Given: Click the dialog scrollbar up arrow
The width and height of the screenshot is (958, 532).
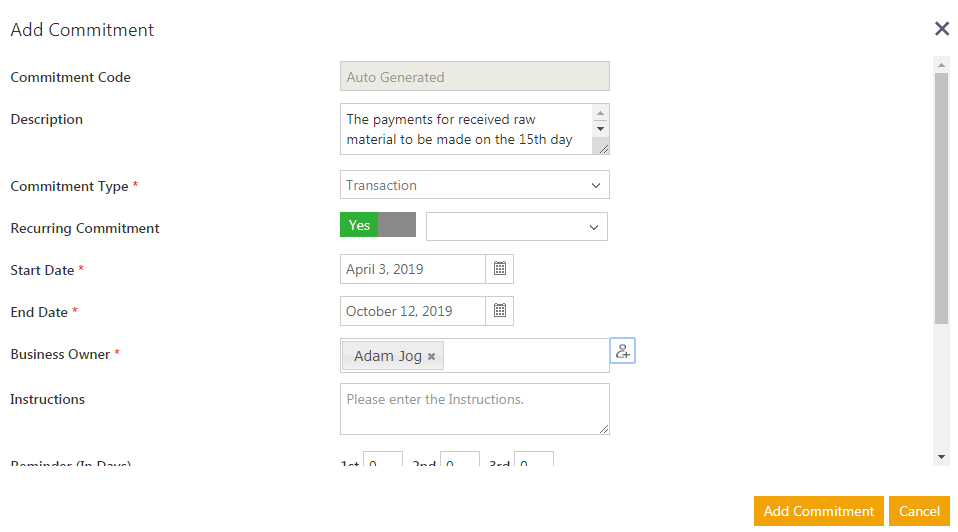Looking at the screenshot, I should 941,64.
